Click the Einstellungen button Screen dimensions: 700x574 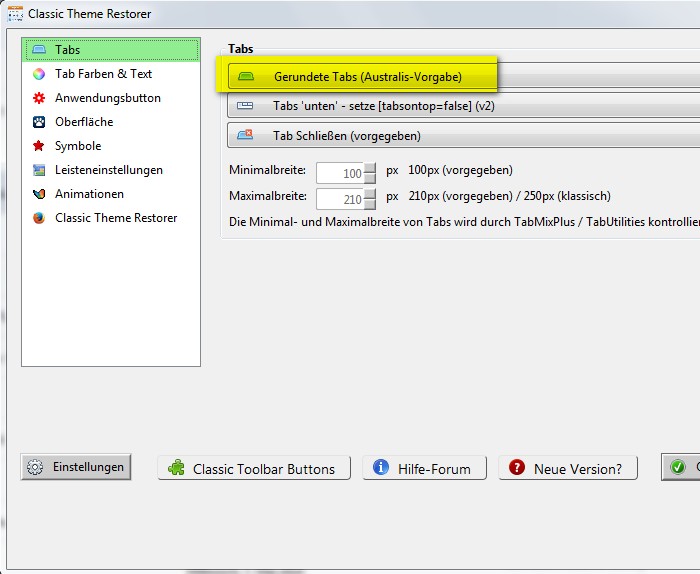(x=76, y=467)
